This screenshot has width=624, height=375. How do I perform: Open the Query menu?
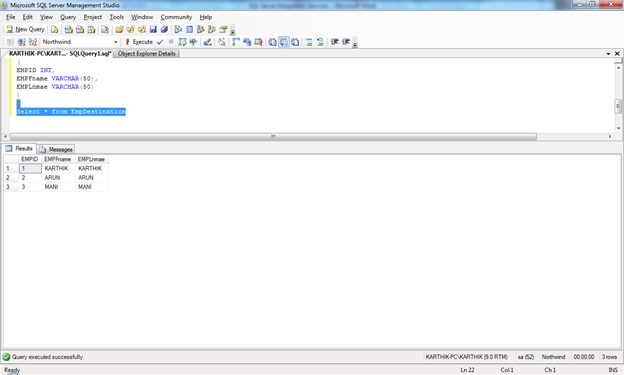pyautogui.click(x=68, y=17)
